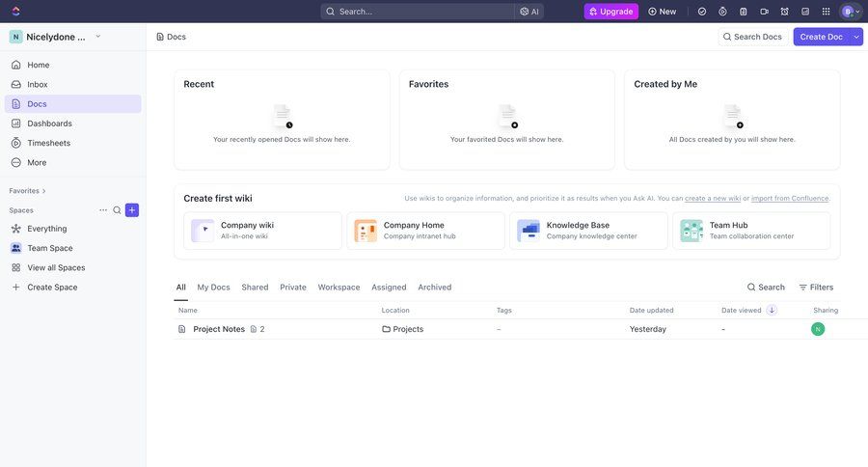This screenshot has width=868, height=467.
Task: Click import from Confluence link
Action: click(790, 199)
